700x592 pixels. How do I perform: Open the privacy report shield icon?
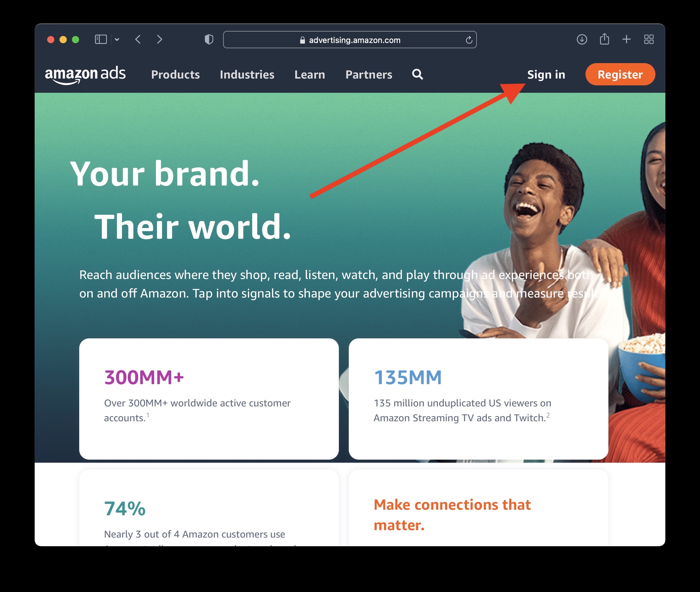tap(209, 40)
